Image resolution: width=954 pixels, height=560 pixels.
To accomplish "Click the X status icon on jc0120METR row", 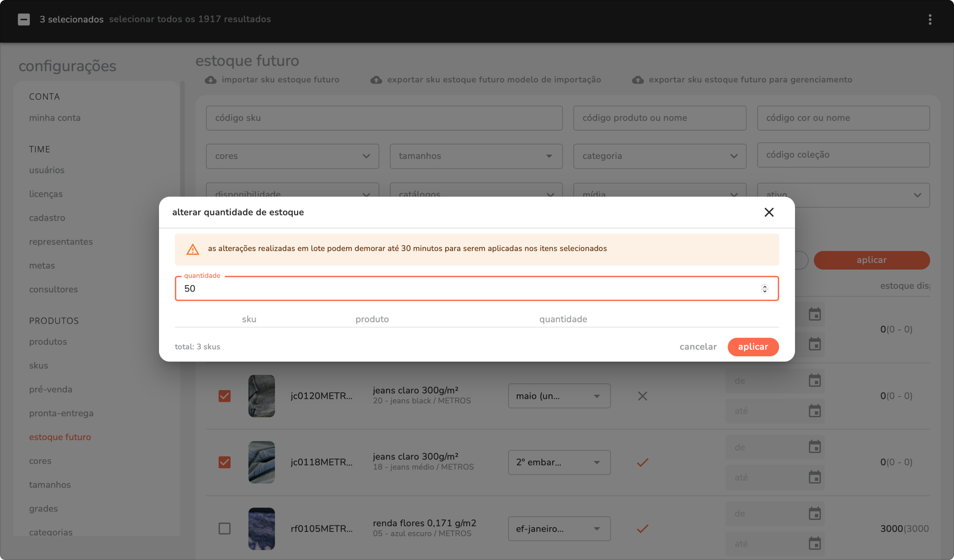I will tap(642, 396).
